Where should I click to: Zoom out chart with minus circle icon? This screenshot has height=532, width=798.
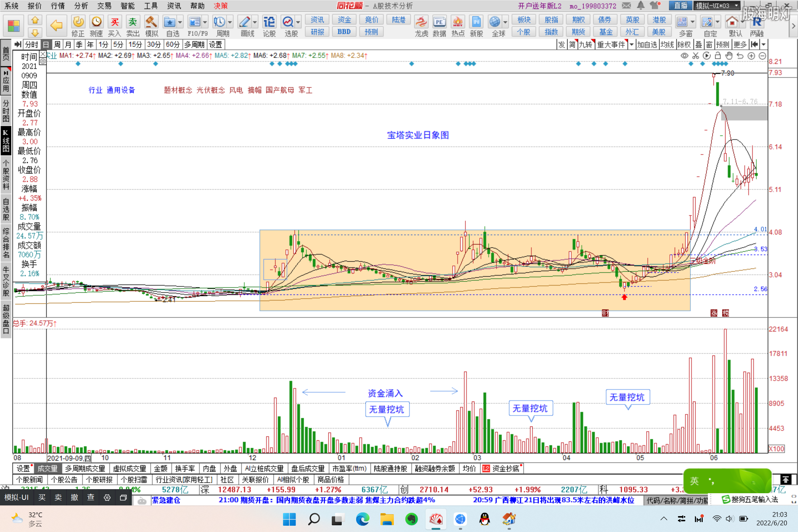pyautogui.click(x=762, y=56)
